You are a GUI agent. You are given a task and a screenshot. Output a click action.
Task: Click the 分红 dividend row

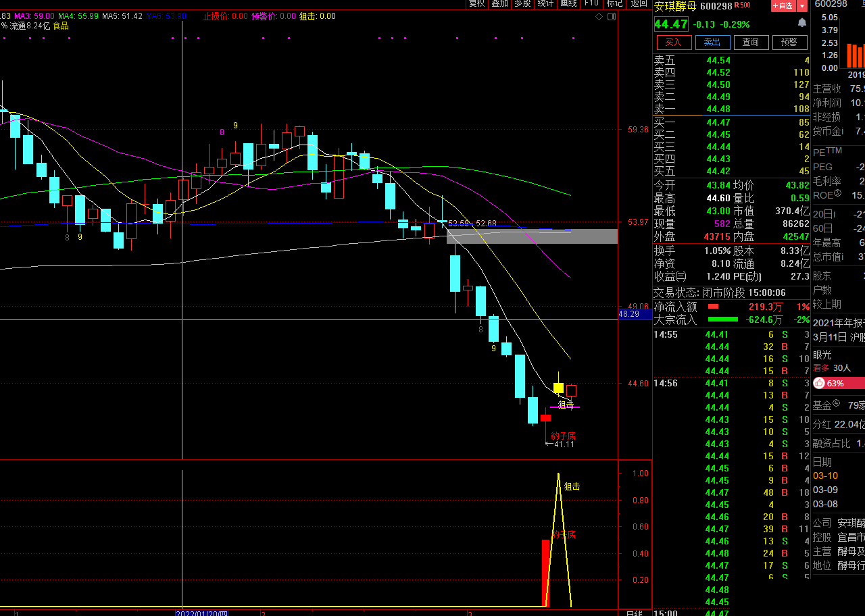[x=838, y=424]
